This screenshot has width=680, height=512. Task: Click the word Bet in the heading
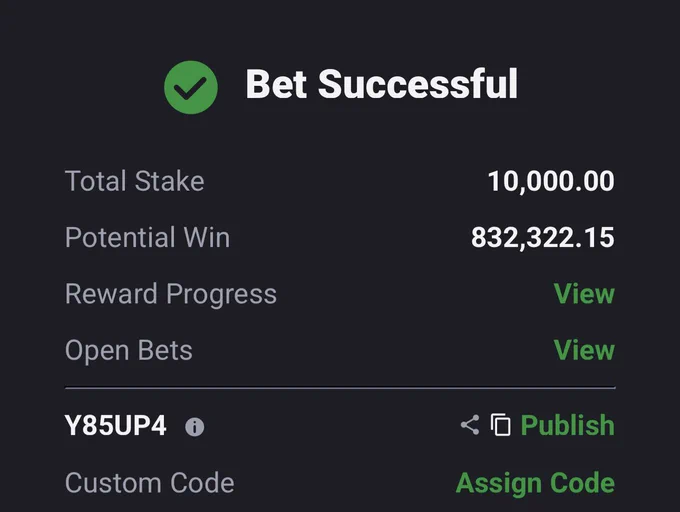click(x=277, y=84)
